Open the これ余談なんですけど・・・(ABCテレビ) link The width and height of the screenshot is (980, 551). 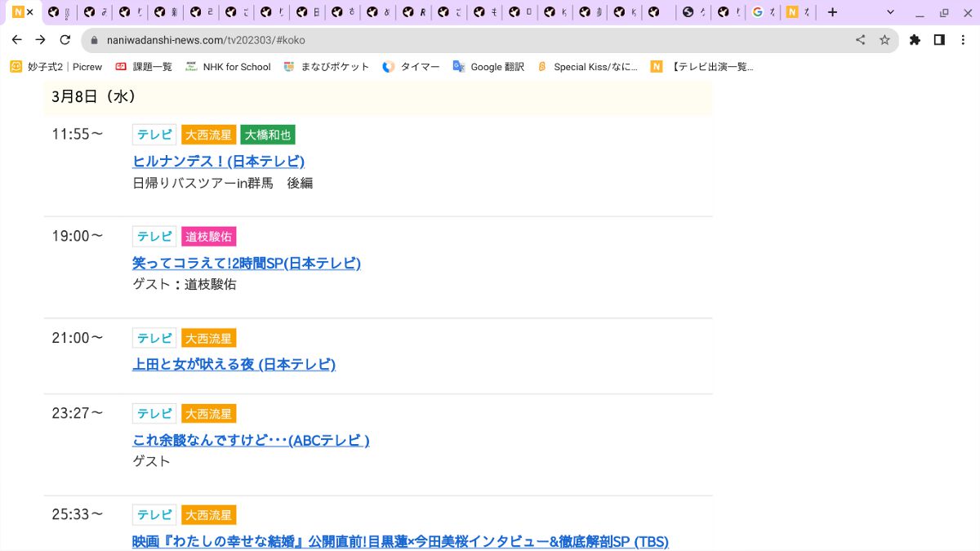click(x=251, y=440)
